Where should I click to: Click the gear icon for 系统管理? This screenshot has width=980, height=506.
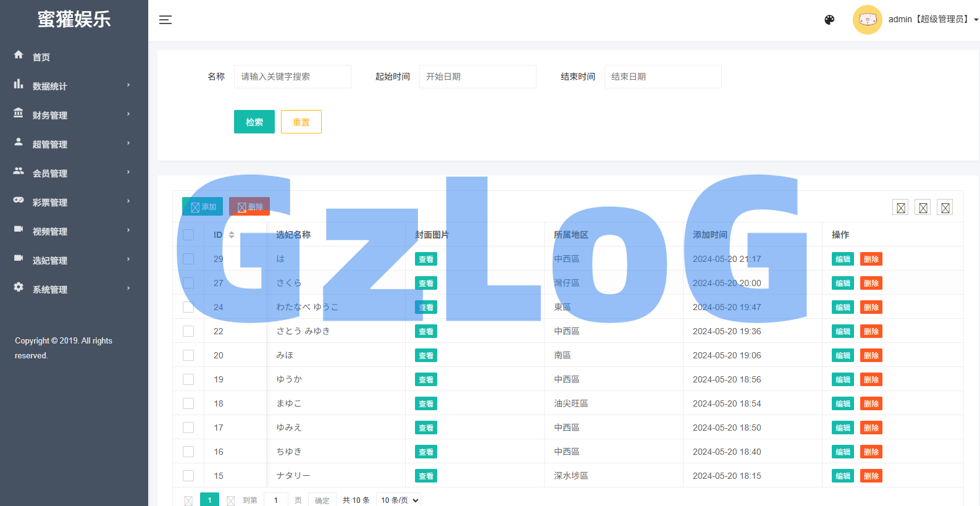pyautogui.click(x=19, y=287)
